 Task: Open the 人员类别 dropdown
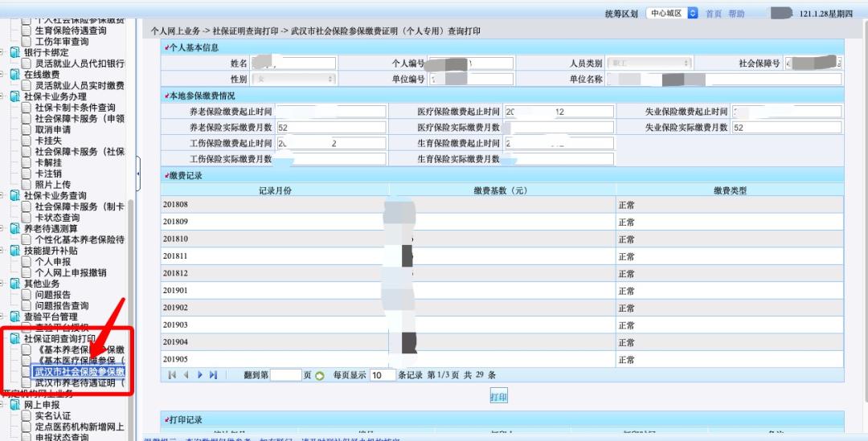coord(649,63)
